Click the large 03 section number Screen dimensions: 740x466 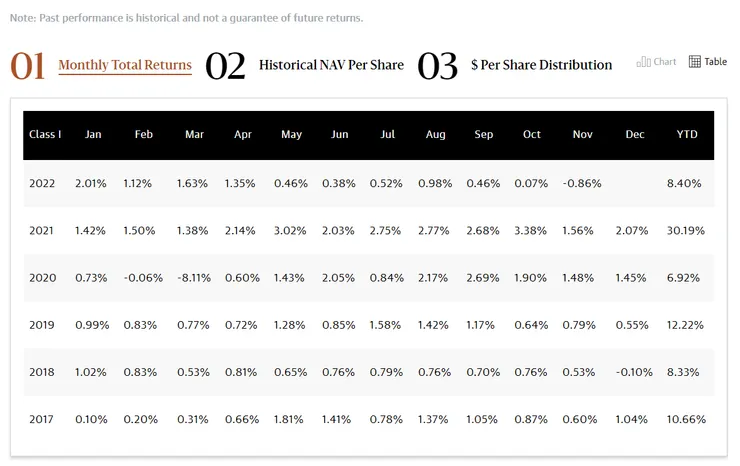click(x=437, y=66)
